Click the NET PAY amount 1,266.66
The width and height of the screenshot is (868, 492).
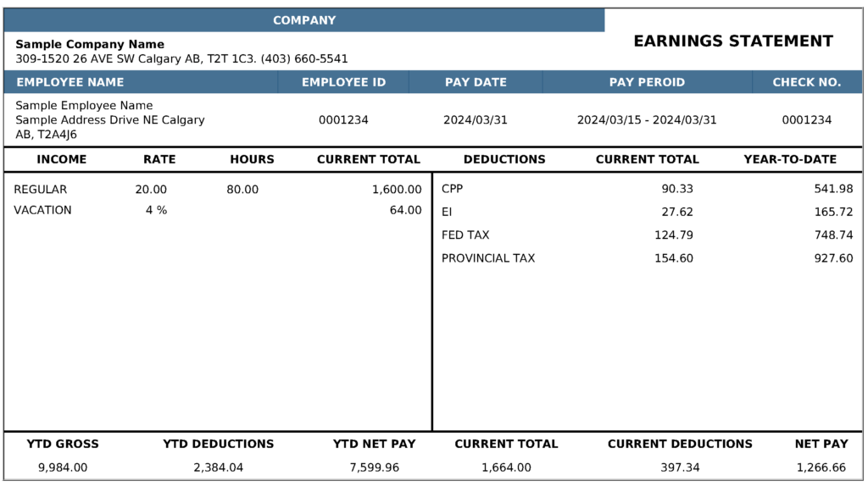(x=823, y=467)
